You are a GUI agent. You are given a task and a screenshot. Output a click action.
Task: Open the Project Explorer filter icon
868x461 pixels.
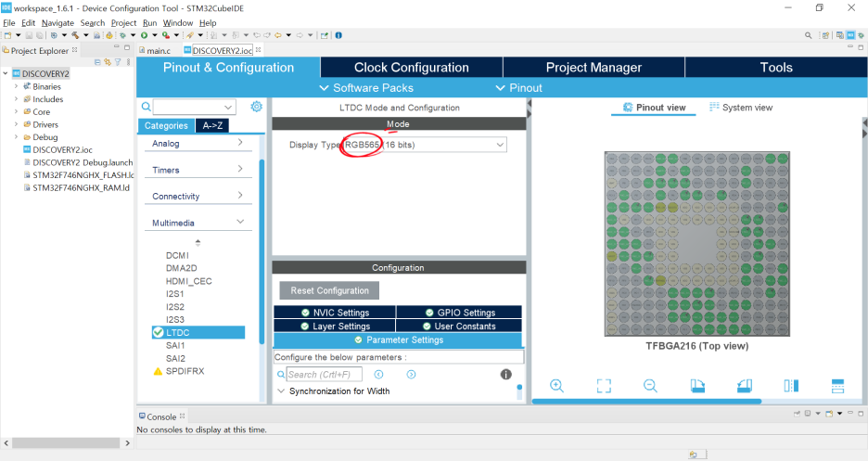point(118,62)
